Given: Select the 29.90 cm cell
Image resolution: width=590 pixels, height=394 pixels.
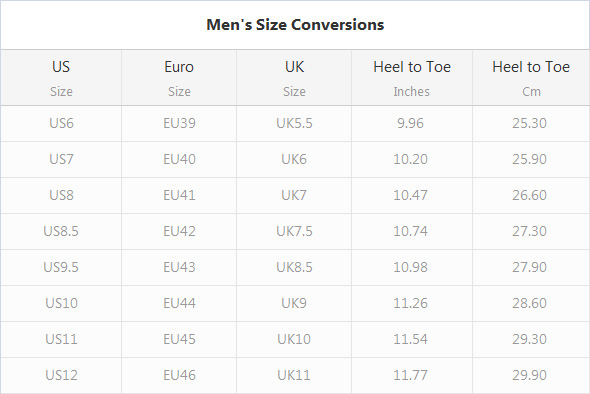Looking at the screenshot, I should point(531,375).
